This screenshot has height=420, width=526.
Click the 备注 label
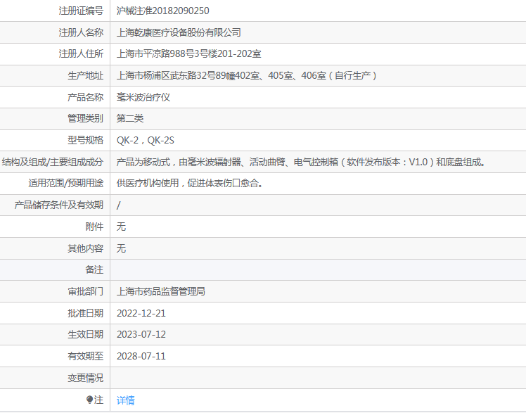94,270
